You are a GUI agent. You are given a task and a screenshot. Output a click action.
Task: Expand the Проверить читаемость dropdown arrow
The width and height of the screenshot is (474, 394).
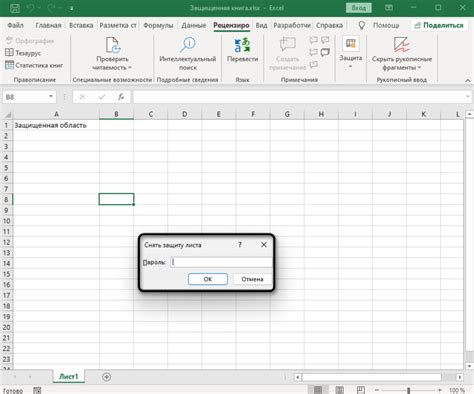coord(130,68)
